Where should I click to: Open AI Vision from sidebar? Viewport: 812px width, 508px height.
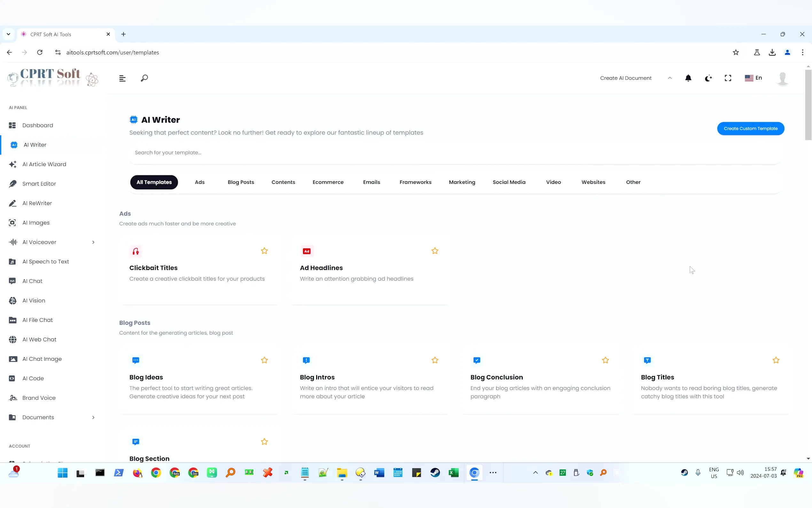click(x=34, y=300)
